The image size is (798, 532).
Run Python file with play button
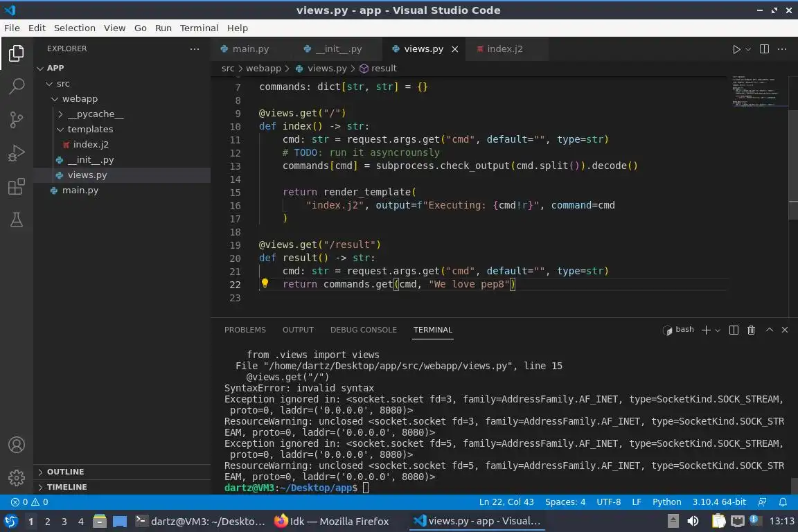click(736, 49)
